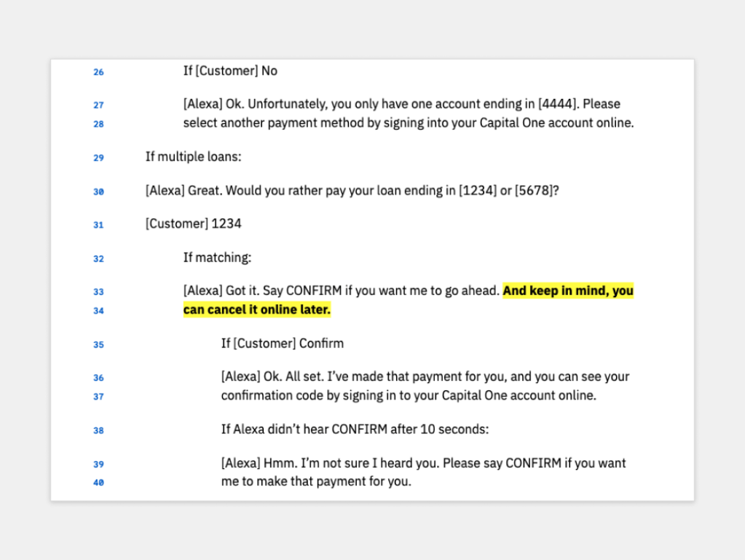The height and width of the screenshot is (560, 745).
Task: Click the 'If matching:' condition text
Action: [x=217, y=258]
